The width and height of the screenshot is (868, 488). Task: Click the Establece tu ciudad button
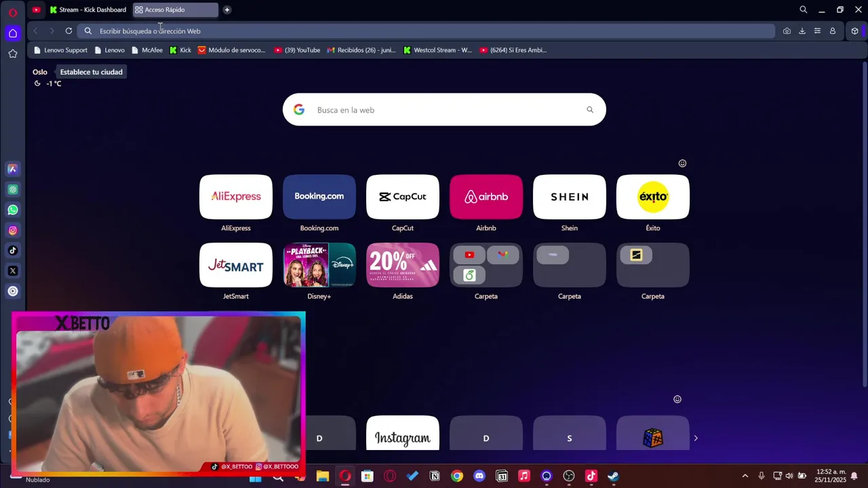[91, 72]
